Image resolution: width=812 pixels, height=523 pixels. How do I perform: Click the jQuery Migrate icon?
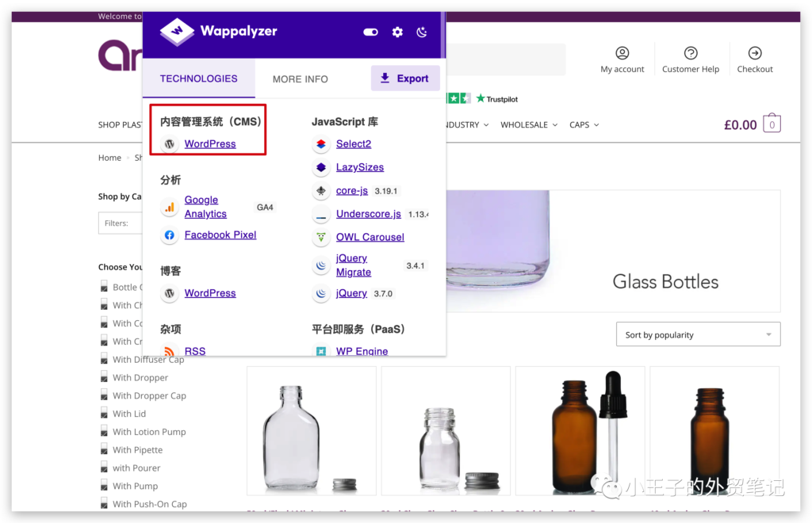coord(321,265)
